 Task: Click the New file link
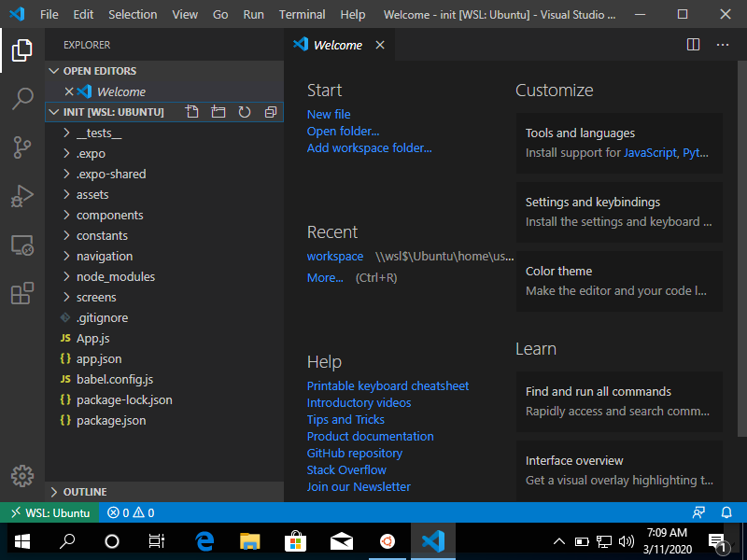point(329,114)
